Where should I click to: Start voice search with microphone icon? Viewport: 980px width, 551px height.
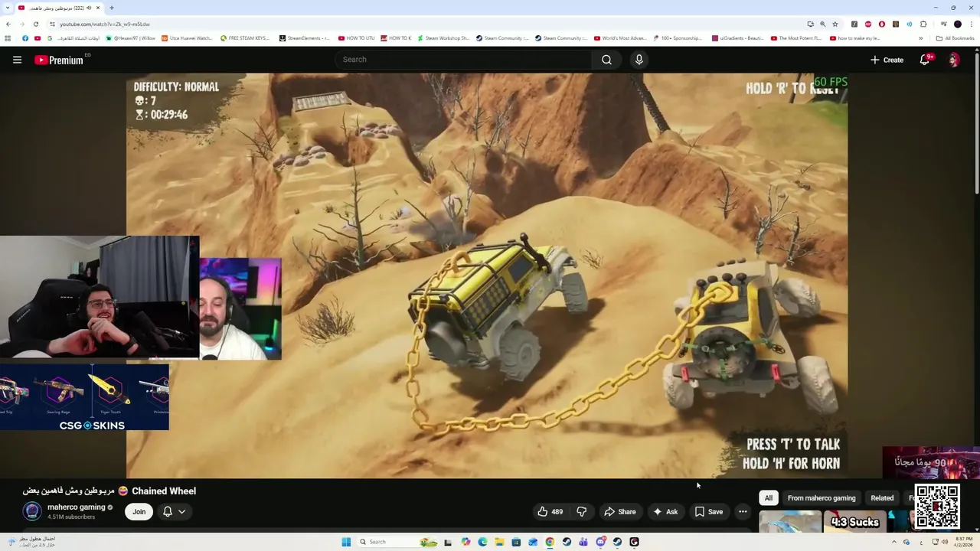tap(639, 60)
